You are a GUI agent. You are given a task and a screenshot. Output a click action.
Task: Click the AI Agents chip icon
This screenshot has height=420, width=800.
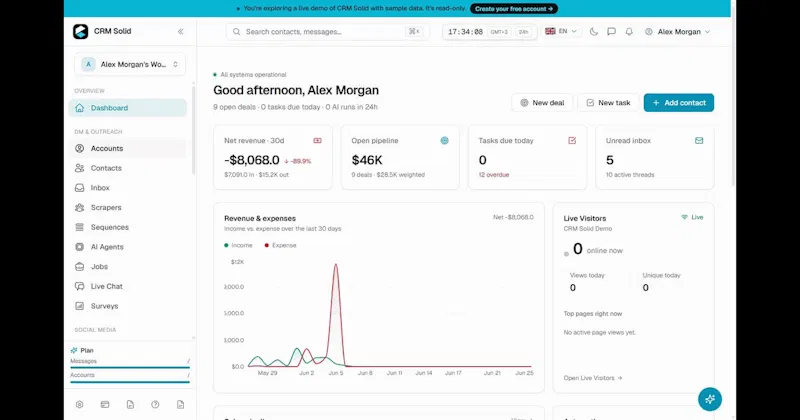click(80, 247)
